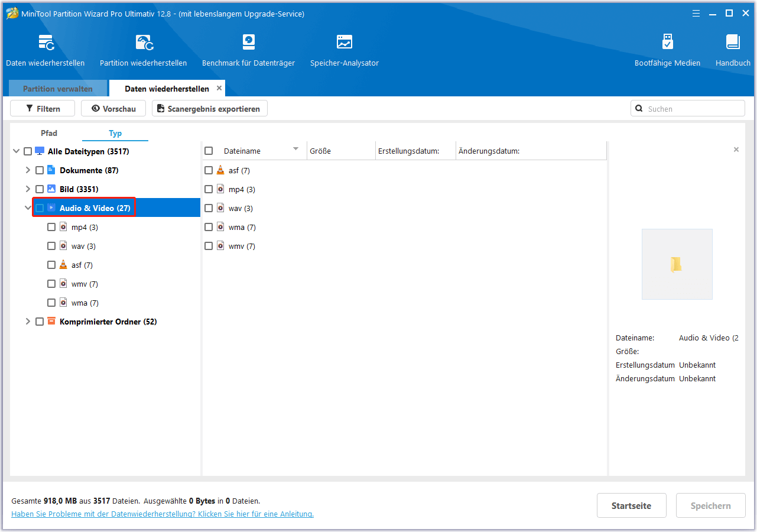Click the Speichern button

pos(711,506)
